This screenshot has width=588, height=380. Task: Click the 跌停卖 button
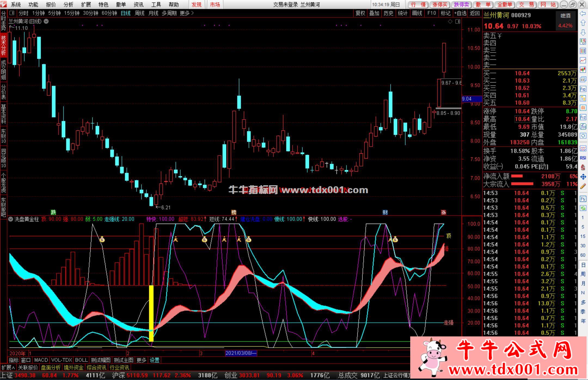tap(462, 5)
